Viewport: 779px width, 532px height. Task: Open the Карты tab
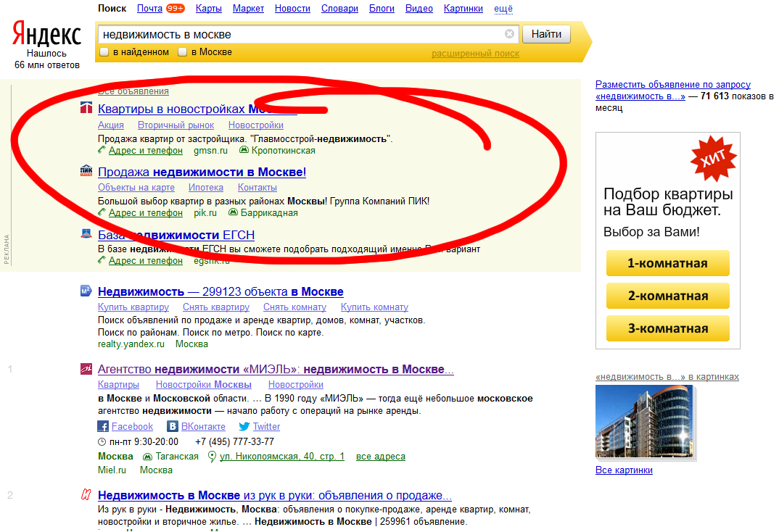tap(209, 9)
